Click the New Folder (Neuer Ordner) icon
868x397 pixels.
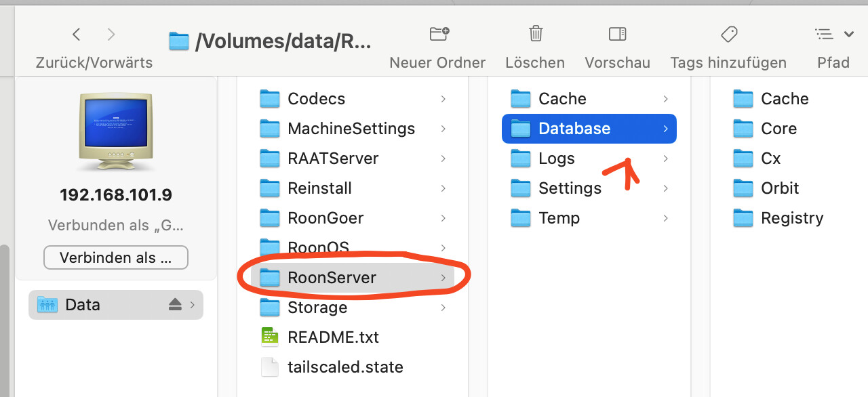click(x=439, y=34)
